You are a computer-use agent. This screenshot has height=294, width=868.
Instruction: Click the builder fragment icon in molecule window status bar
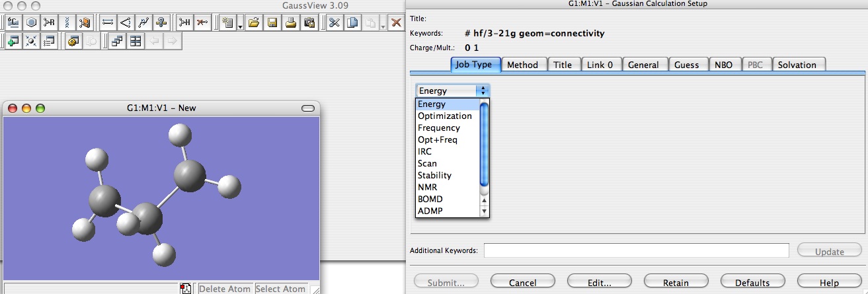pos(186,289)
